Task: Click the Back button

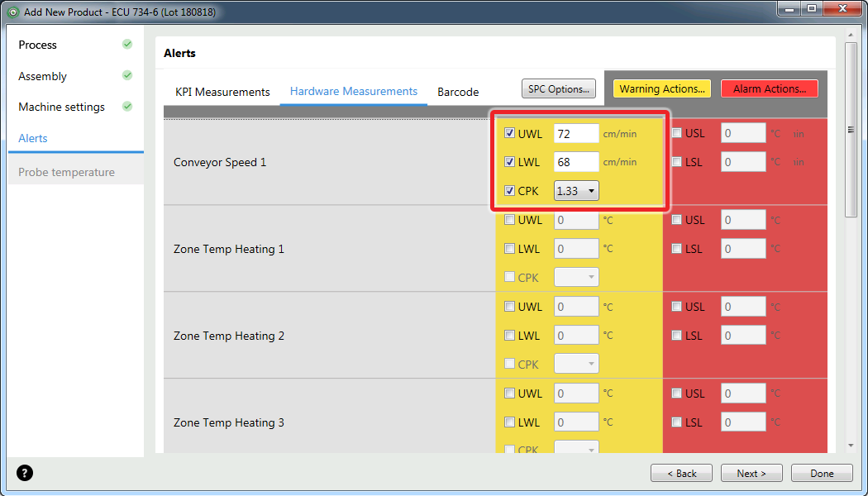Action: coord(682,474)
